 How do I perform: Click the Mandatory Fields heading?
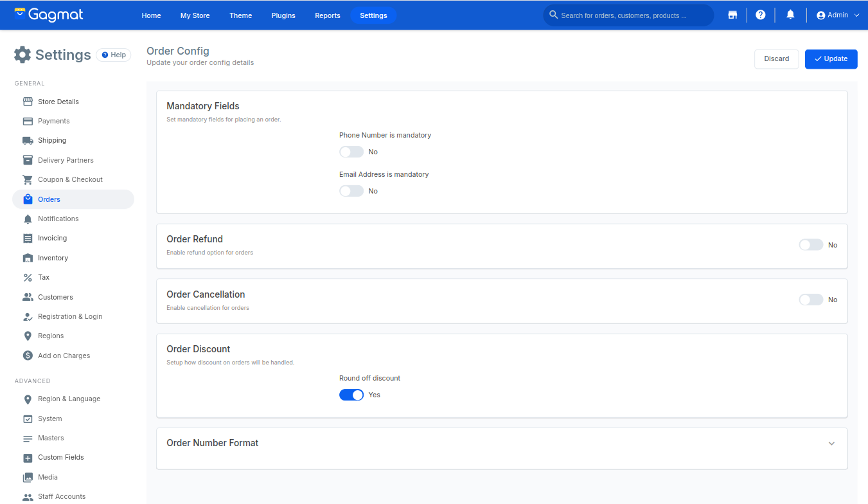click(x=203, y=106)
